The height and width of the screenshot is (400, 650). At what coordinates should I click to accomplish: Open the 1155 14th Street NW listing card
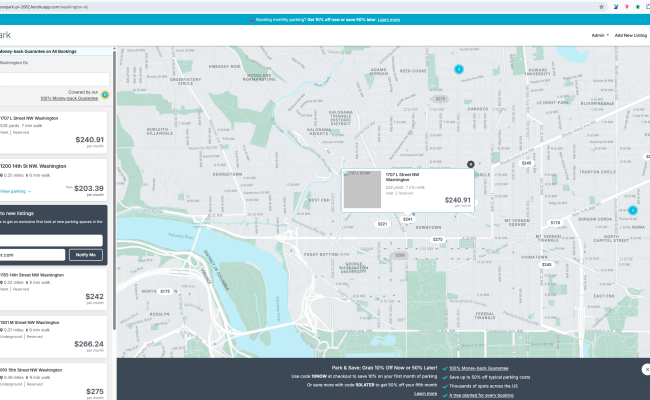click(x=53, y=289)
